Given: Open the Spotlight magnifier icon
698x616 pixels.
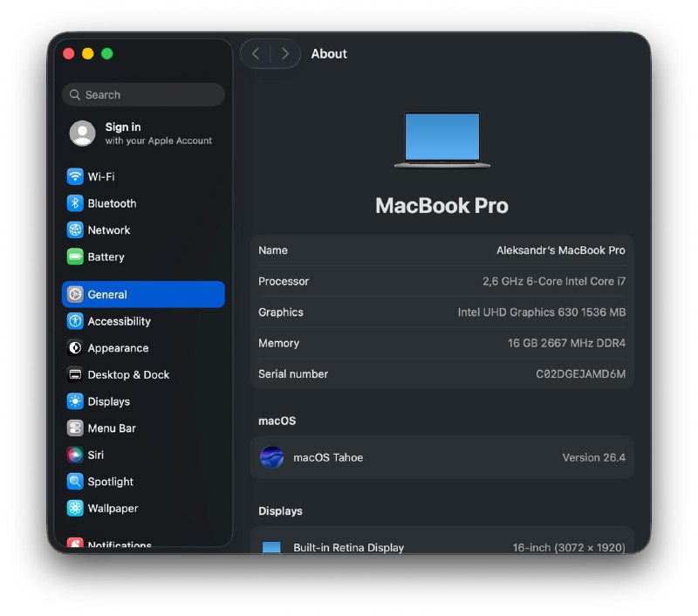Looking at the screenshot, I should coord(75,482).
